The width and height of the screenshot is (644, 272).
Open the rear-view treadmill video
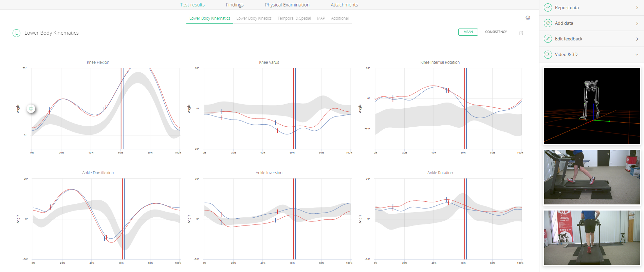[x=592, y=238]
